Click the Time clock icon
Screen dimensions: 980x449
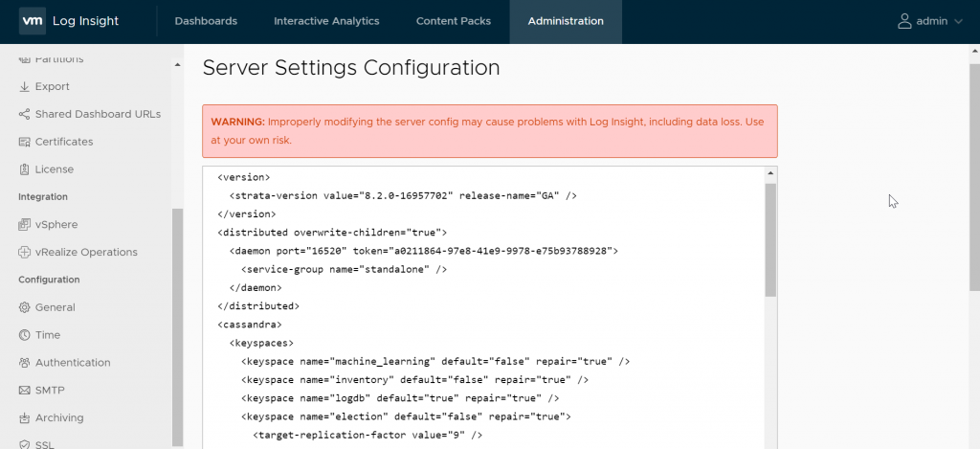tap(24, 335)
